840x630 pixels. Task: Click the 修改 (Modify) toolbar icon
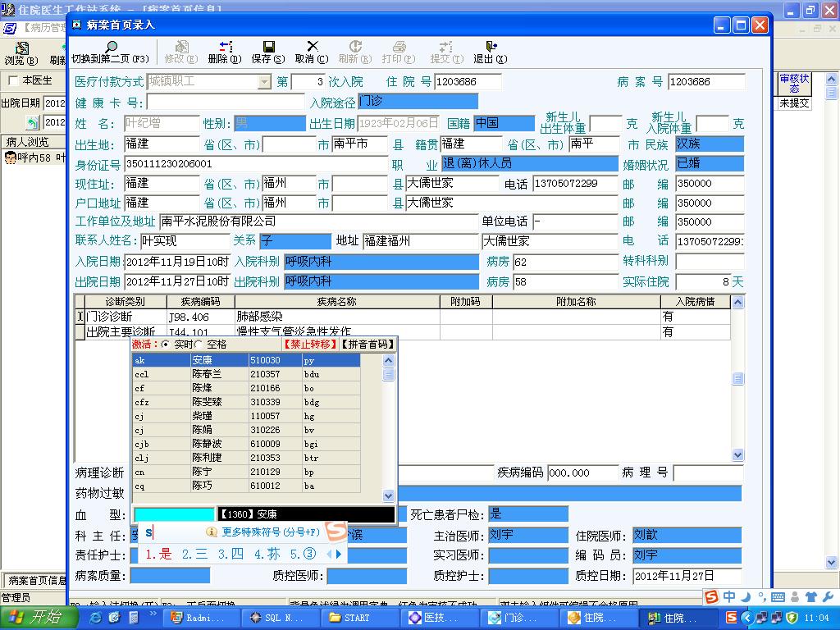(x=182, y=47)
